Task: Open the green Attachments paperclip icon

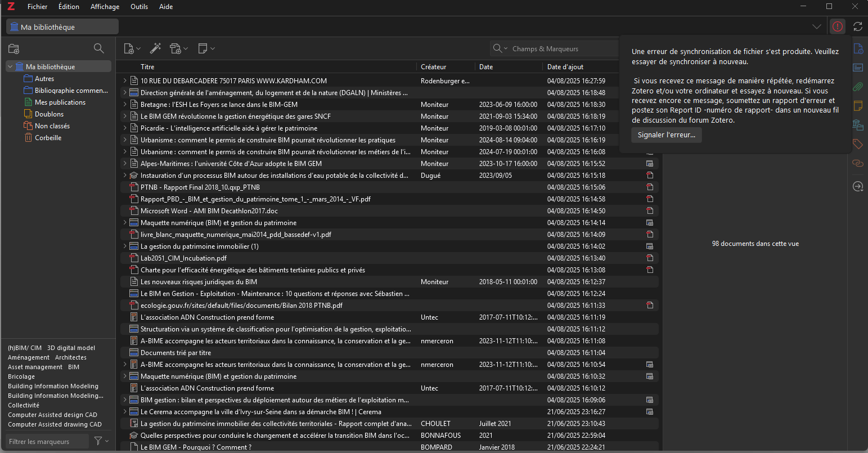Action: (858, 87)
